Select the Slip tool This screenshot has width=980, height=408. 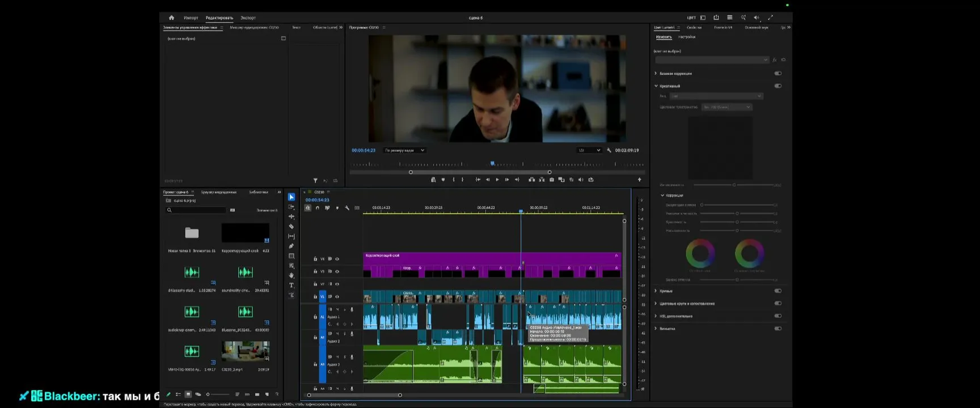(292, 236)
